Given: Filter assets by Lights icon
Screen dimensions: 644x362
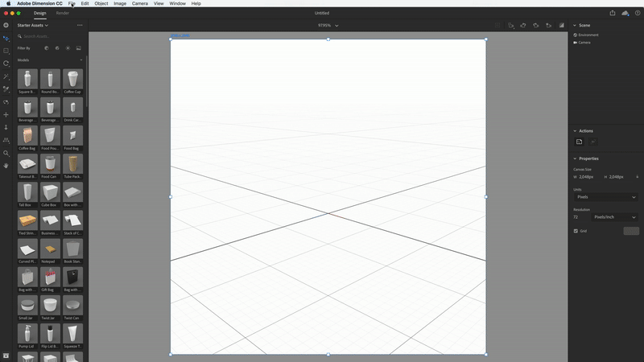Looking at the screenshot, I should (x=68, y=48).
